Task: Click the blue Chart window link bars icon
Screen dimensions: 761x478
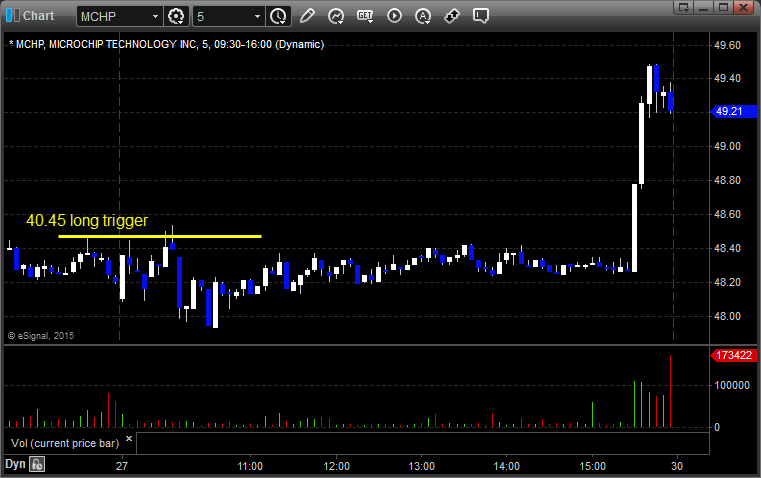Action: pyautogui.click(x=13, y=16)
